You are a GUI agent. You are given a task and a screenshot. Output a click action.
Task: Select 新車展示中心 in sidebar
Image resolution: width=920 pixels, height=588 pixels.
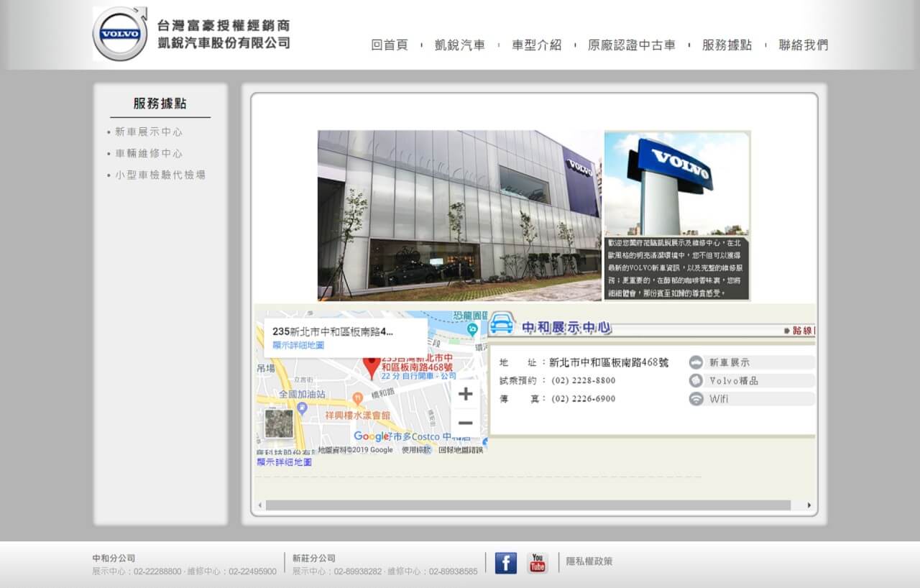coord(149,132)
